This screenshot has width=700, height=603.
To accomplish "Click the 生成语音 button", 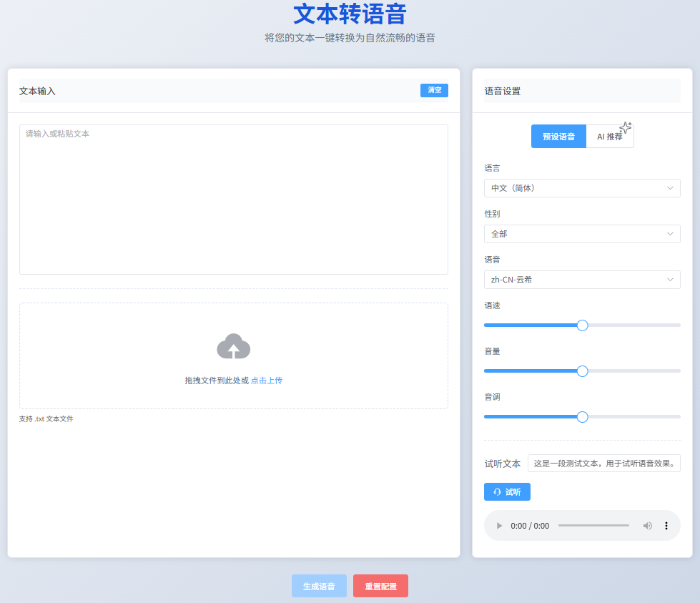I will (319, 586).
